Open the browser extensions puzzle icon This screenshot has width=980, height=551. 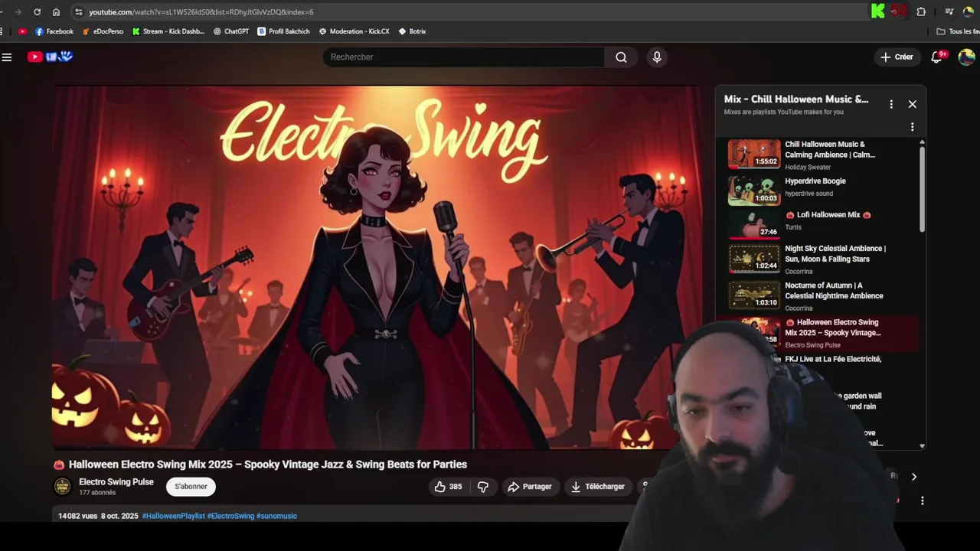[921, 11]
